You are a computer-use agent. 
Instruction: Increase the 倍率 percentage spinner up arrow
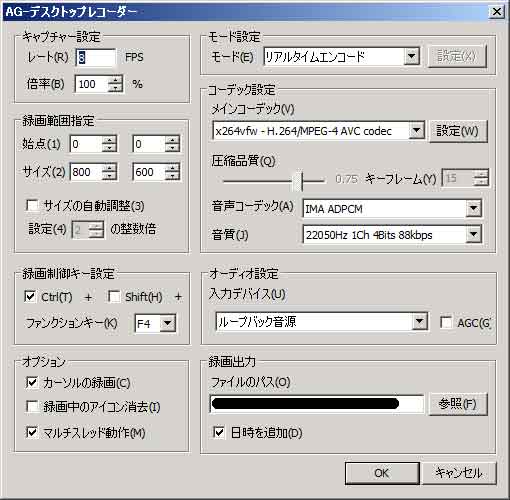[115, 80]
